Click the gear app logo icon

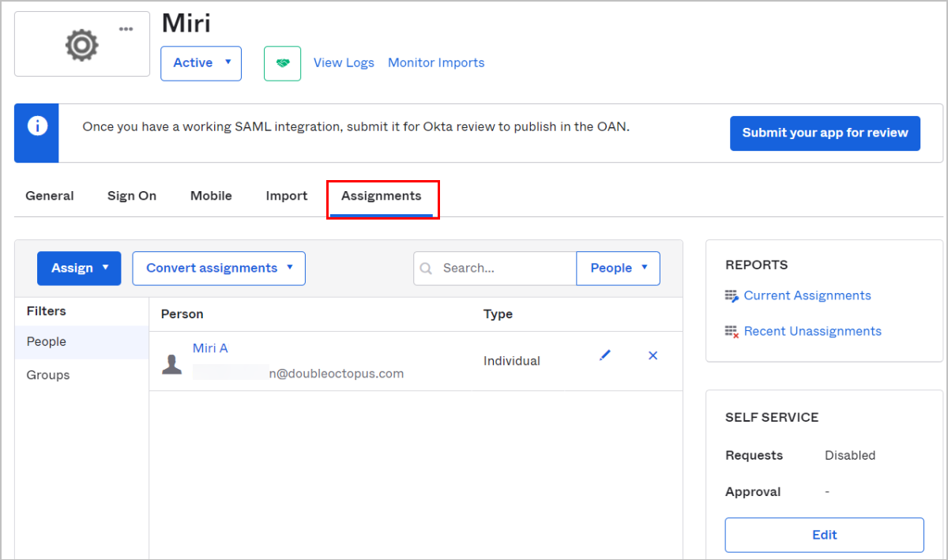click(x=81, y=47)
